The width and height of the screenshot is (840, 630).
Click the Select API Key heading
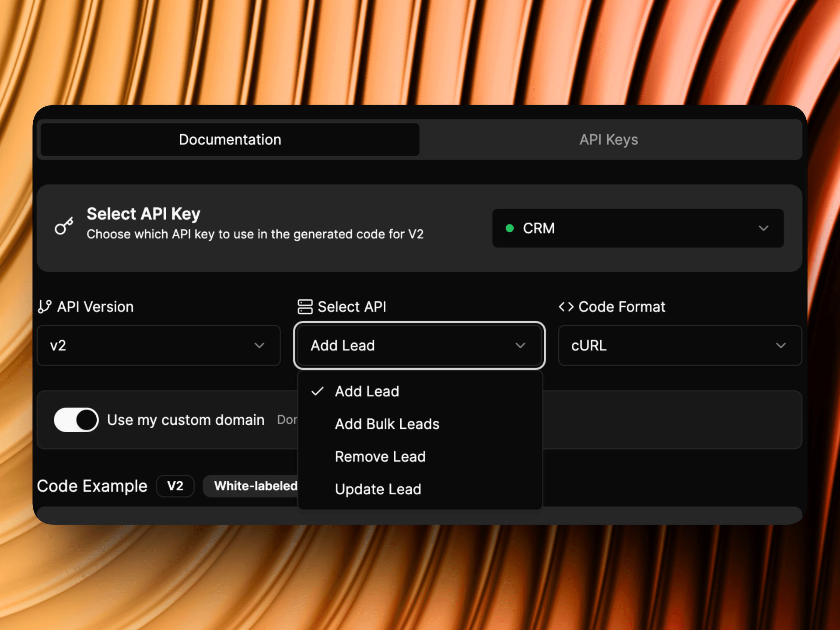(x=143, y=214)
